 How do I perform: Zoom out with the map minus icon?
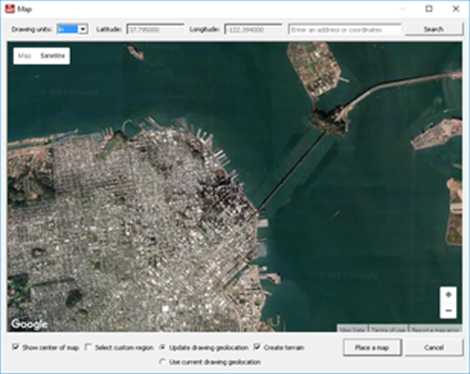pos(448,311)
